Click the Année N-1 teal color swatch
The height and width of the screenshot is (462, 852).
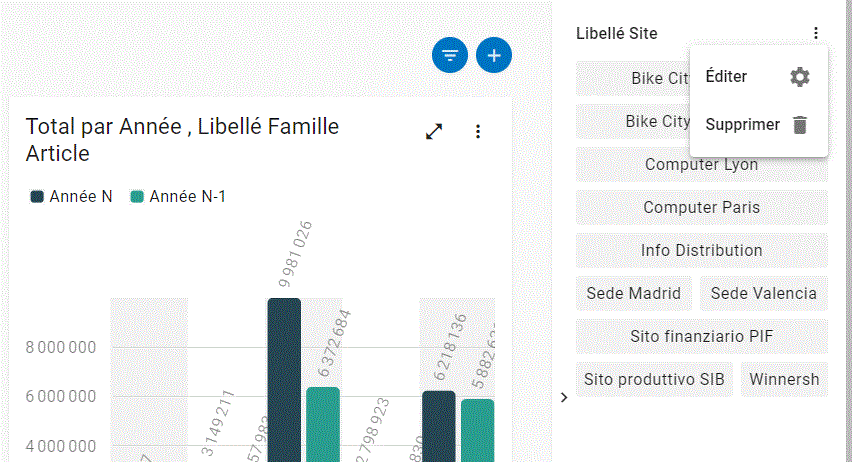tap(138, 197)
